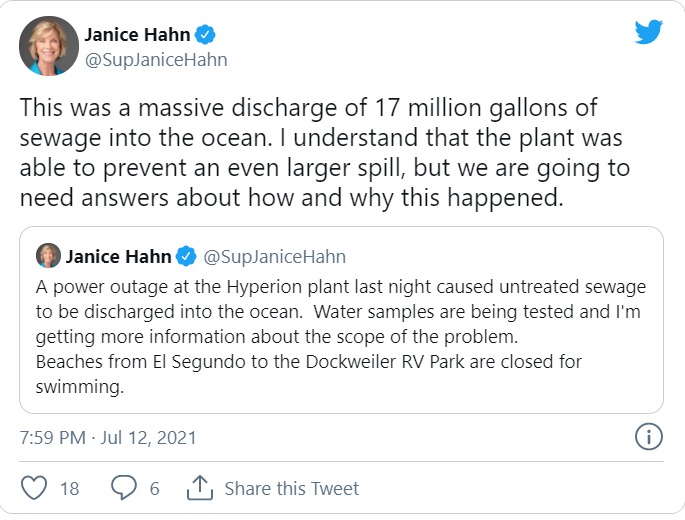Click the Twitter bird logo
The image size is (685, 520).
pos(648,31)
